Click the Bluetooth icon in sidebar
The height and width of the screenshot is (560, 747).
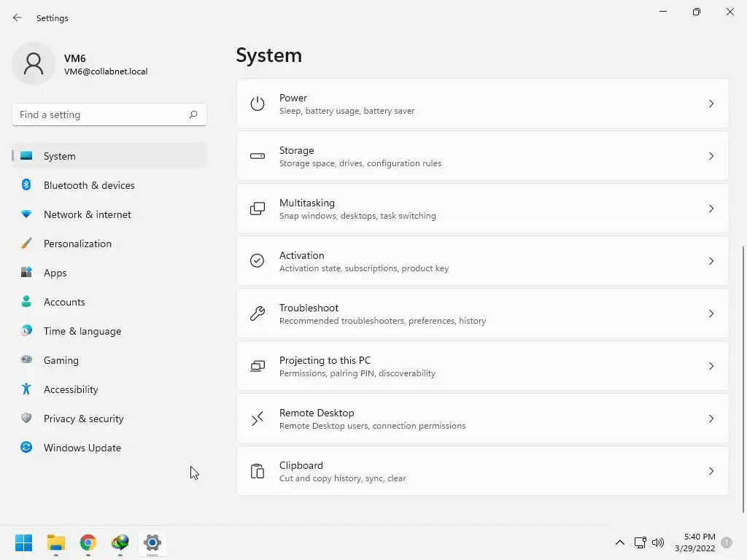(x=26, y=185)
